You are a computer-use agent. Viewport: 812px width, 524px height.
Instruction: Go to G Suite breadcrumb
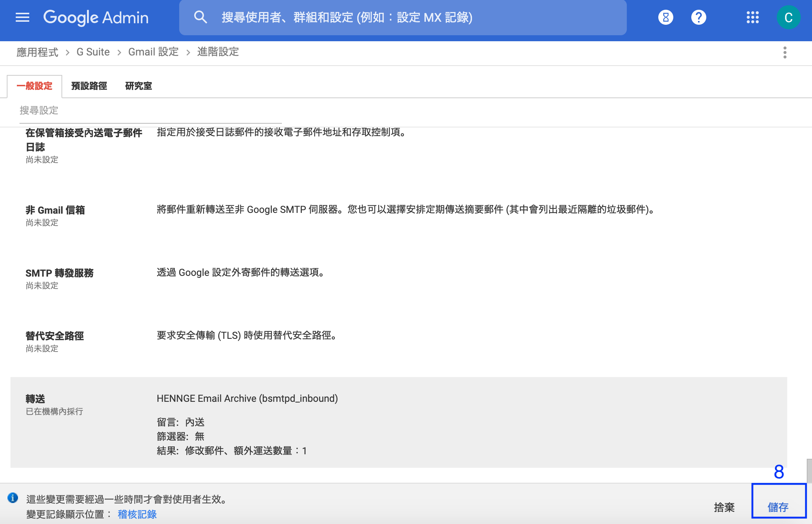[x=93, y=52]
